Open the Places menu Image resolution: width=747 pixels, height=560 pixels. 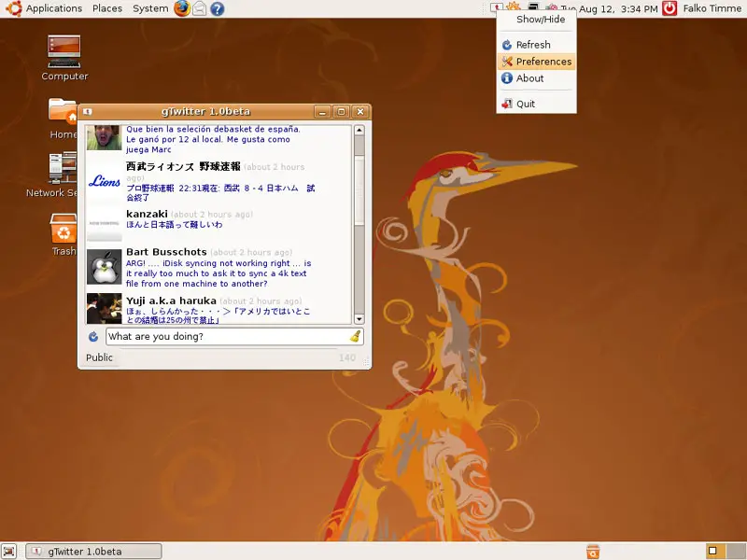tap(107, 8)
